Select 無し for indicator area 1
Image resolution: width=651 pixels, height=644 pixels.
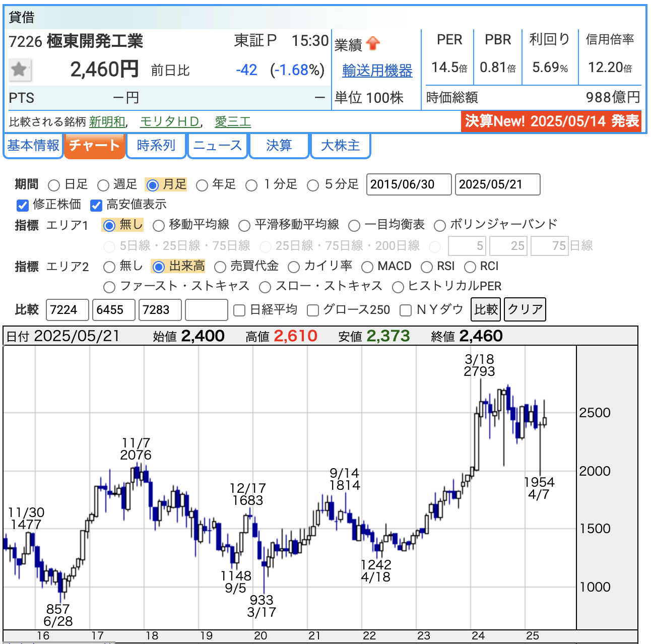pyautogui.click(x=109, y=225)
